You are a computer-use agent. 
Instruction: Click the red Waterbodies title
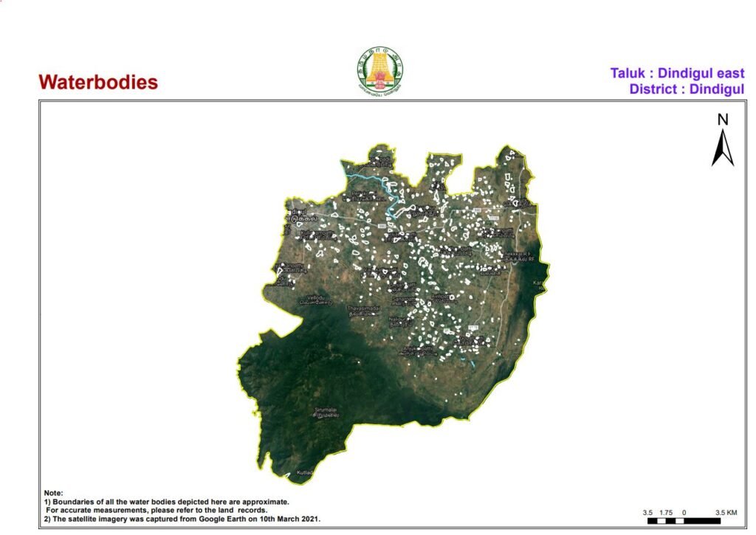(x=98, y=82)
